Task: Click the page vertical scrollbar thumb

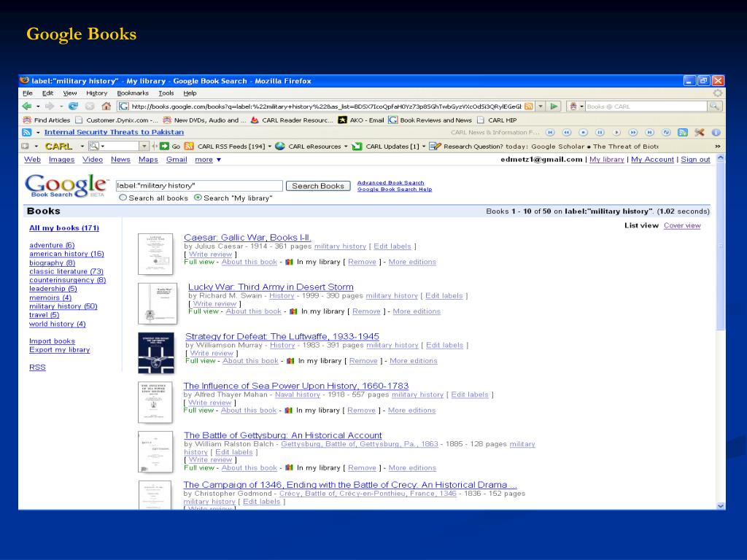Action: [720, 248]
